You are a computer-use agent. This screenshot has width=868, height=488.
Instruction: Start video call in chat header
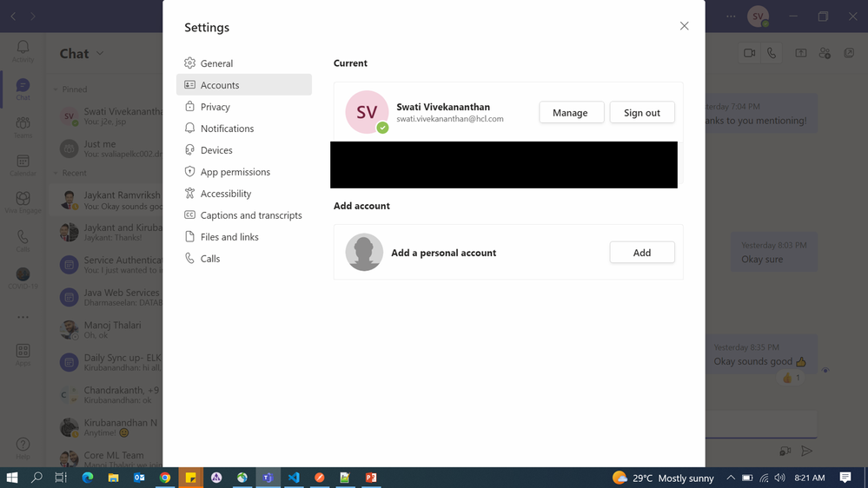pyautogui.click(x=750, y=53)
